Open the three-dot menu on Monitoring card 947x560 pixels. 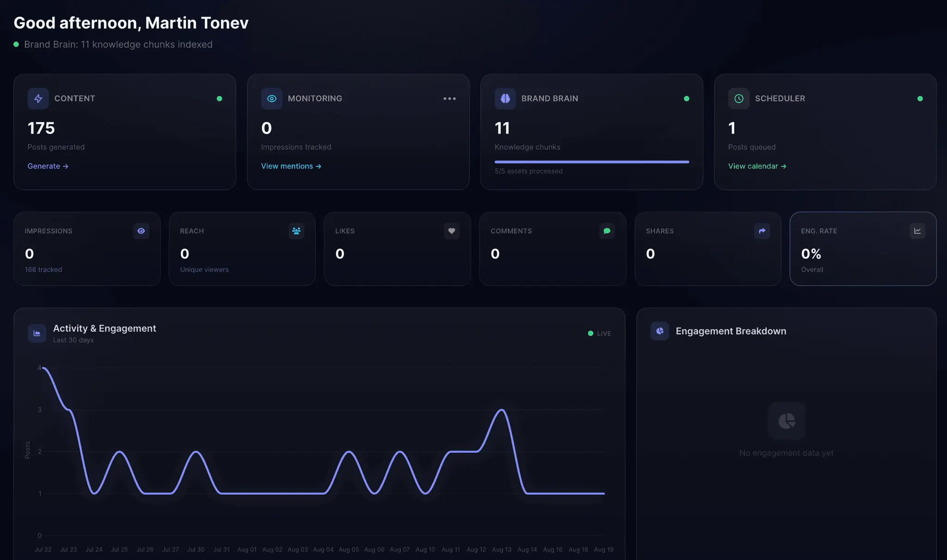[449, 98]
